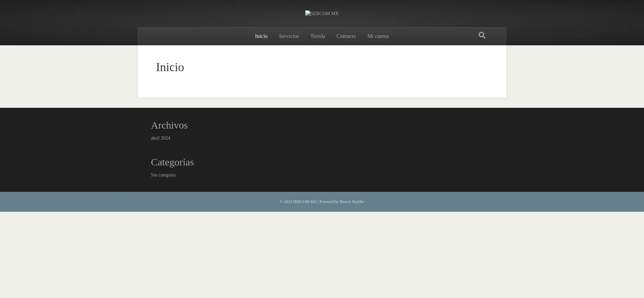Viewport: 644px width, 298px height.
Task: Click the © 2024 SERCOM MX copyright text
Action: 298,202
